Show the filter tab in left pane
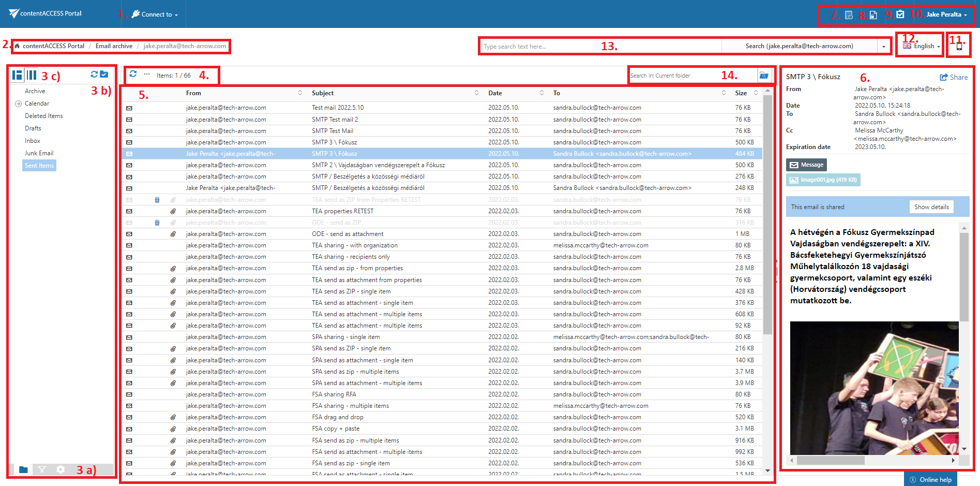Screen dimensions: 980x486 [x=42, y=469]
